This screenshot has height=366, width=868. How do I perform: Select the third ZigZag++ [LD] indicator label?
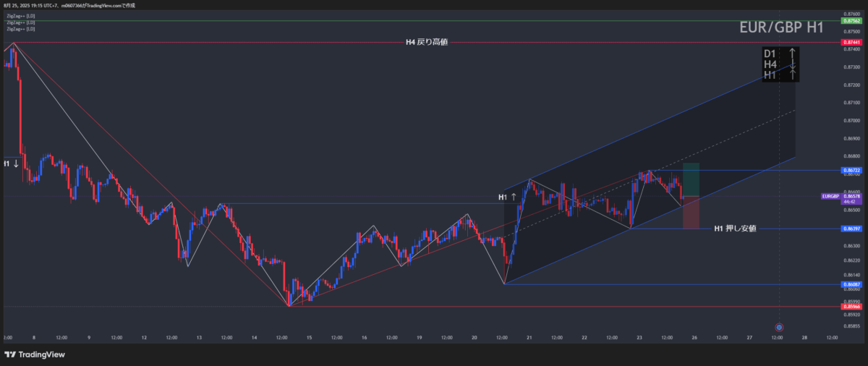pyautogui.click(x=20, y=29)
